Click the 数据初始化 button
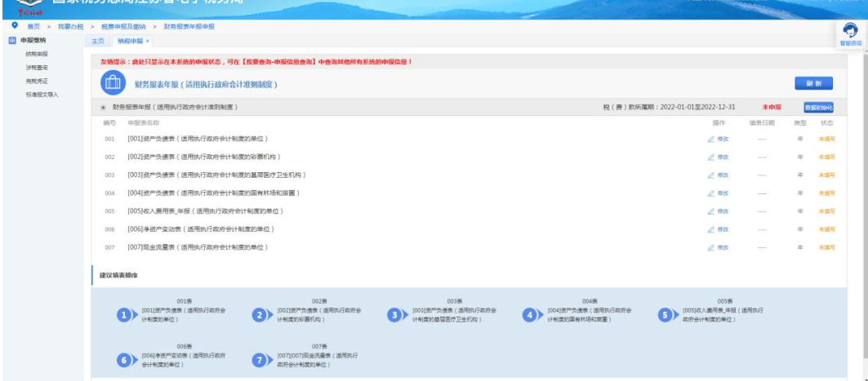The image size is (868, 381). click(x=818, y=107)
